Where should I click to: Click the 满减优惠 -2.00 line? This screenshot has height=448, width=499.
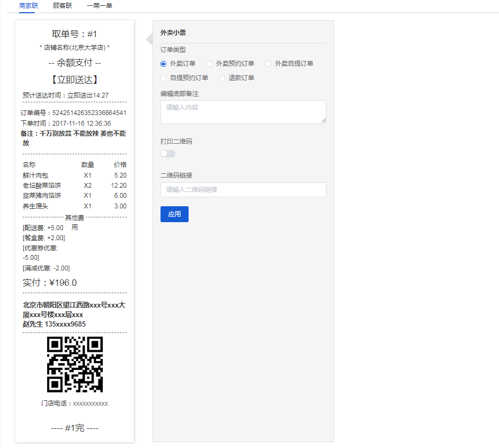click(46, 268)
